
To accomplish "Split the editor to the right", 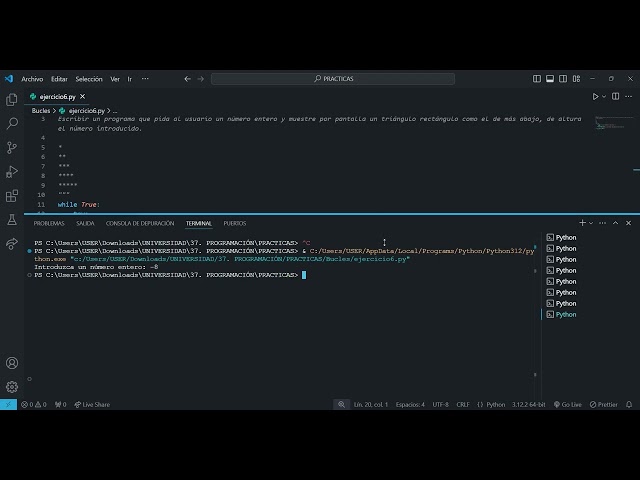I will [x=615, y=96].
